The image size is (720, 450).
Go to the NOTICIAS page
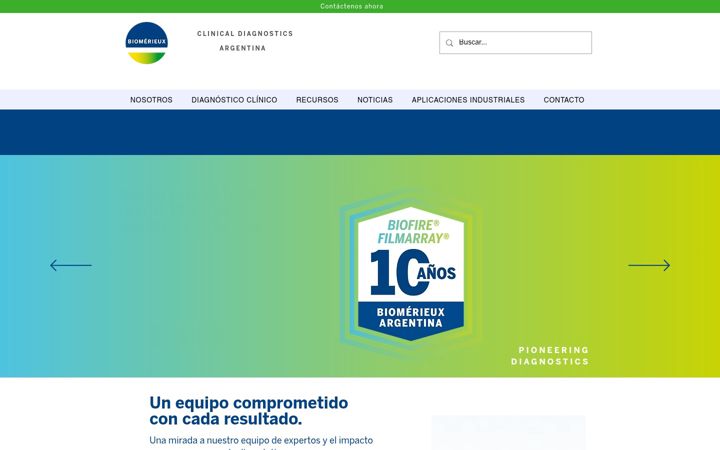click(x=375, y=100)
